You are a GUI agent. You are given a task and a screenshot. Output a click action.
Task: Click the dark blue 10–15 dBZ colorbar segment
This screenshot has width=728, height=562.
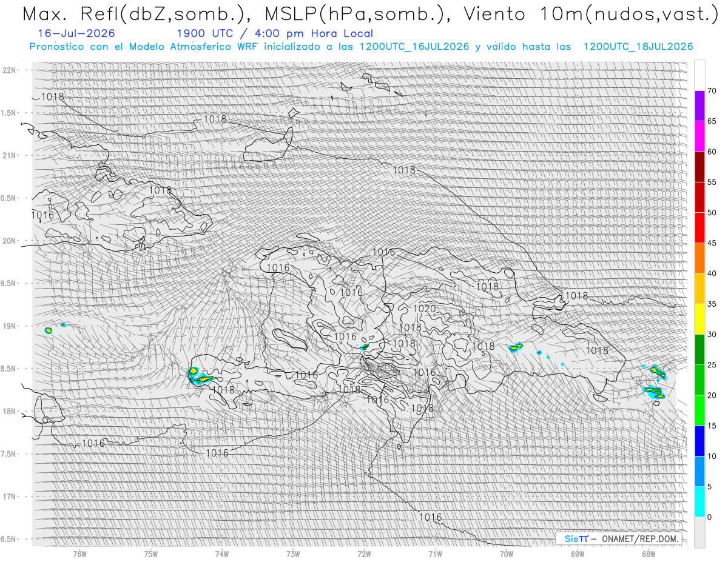point(699,441)
